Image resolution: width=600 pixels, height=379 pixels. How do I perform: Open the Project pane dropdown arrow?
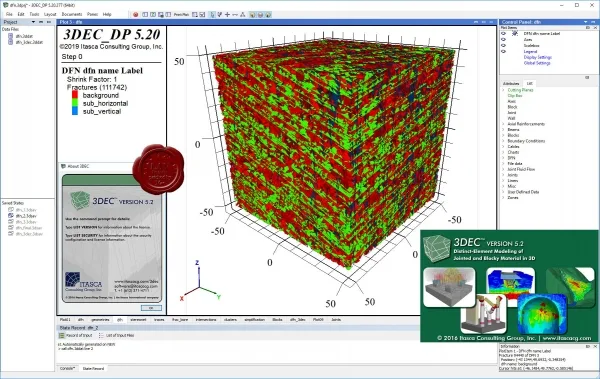[33, 22]
